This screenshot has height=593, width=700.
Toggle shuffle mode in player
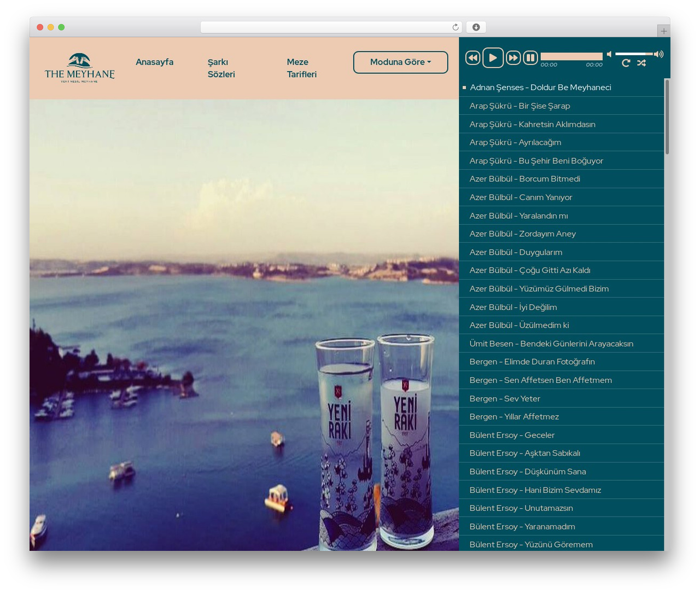tap(641, 63)
